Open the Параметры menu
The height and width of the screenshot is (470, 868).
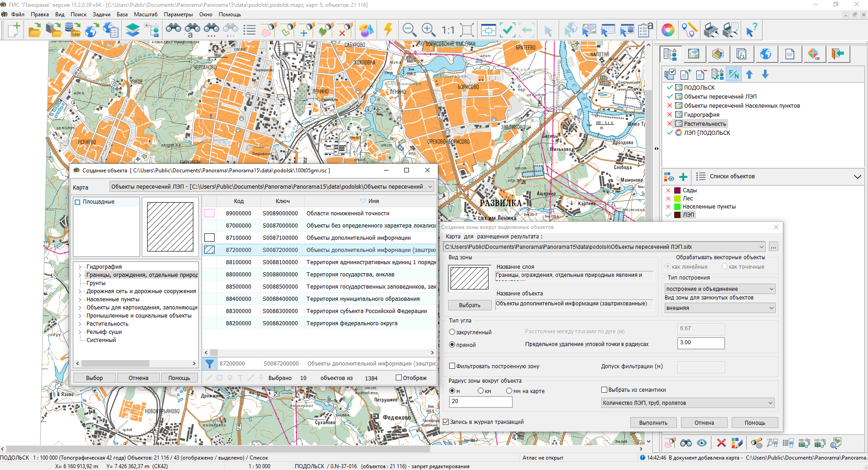tap(178, 14)
